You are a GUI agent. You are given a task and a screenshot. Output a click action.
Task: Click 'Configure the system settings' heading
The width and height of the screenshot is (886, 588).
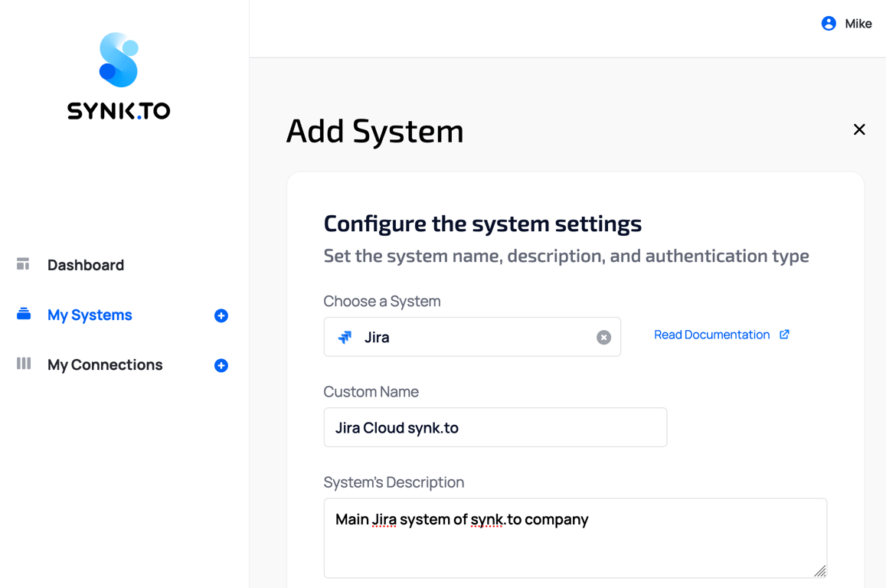[482, 224]
